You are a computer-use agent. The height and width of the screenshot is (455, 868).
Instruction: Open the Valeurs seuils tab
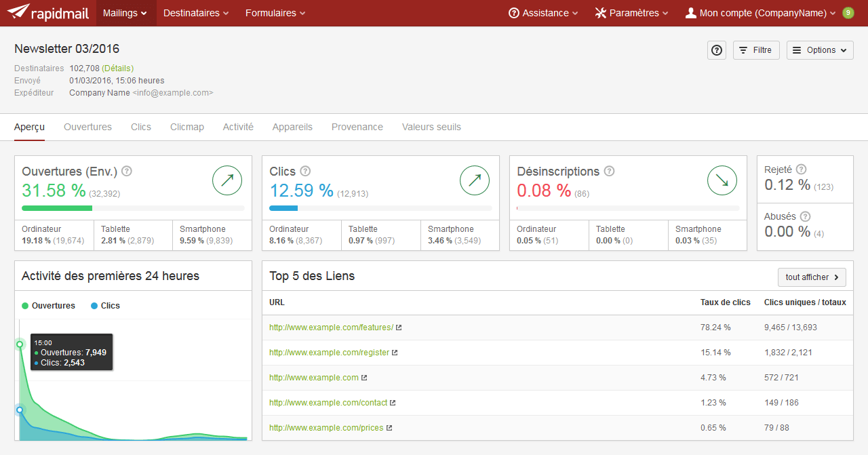431,127
